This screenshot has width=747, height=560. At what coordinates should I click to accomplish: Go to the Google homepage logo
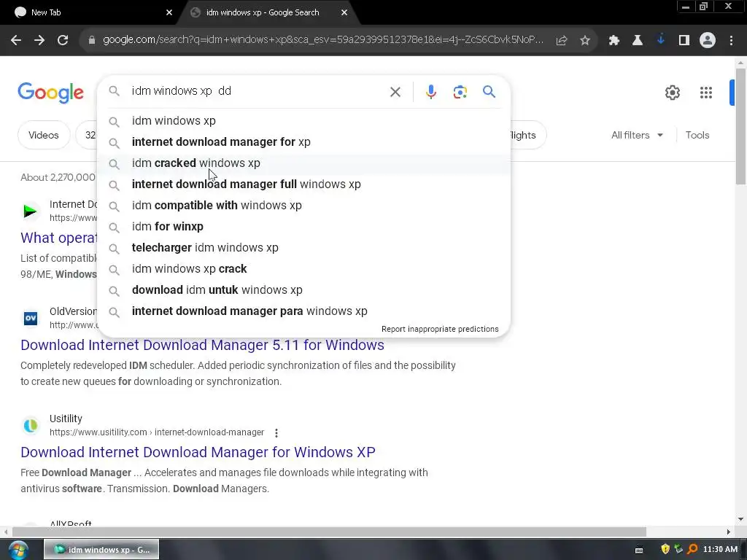coord(50,93)
